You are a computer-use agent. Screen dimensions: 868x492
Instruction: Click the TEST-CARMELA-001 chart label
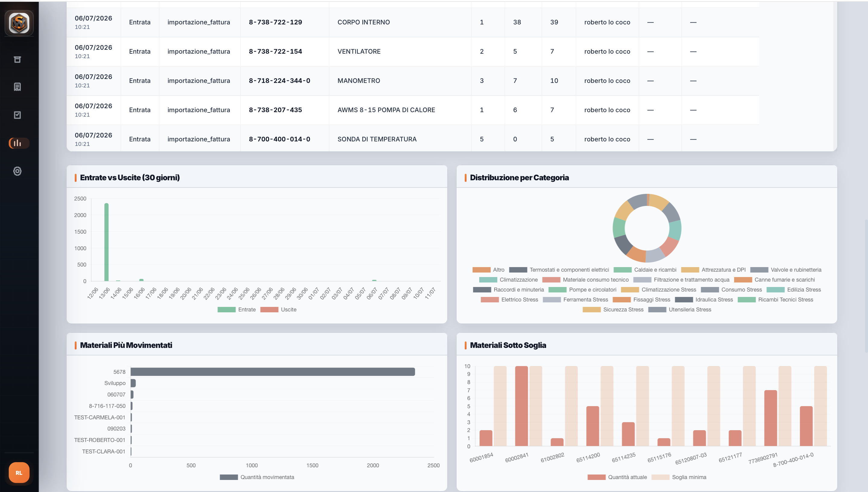[100, 417]
